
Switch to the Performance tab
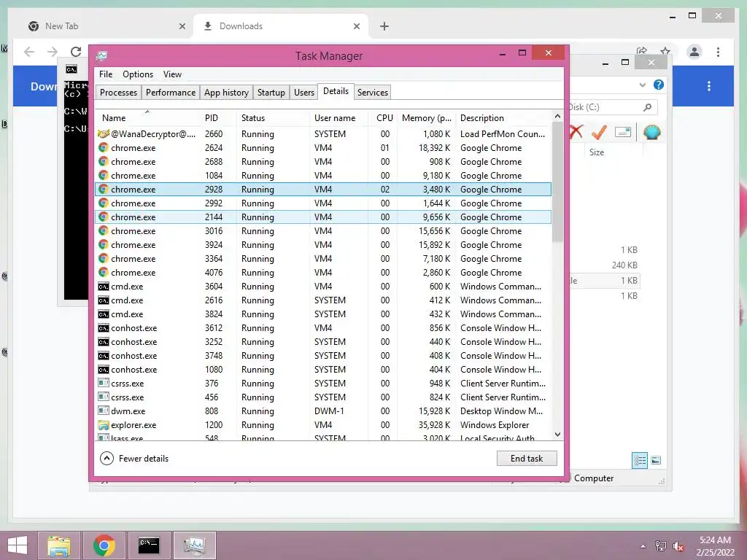click(x=171, y=93)
